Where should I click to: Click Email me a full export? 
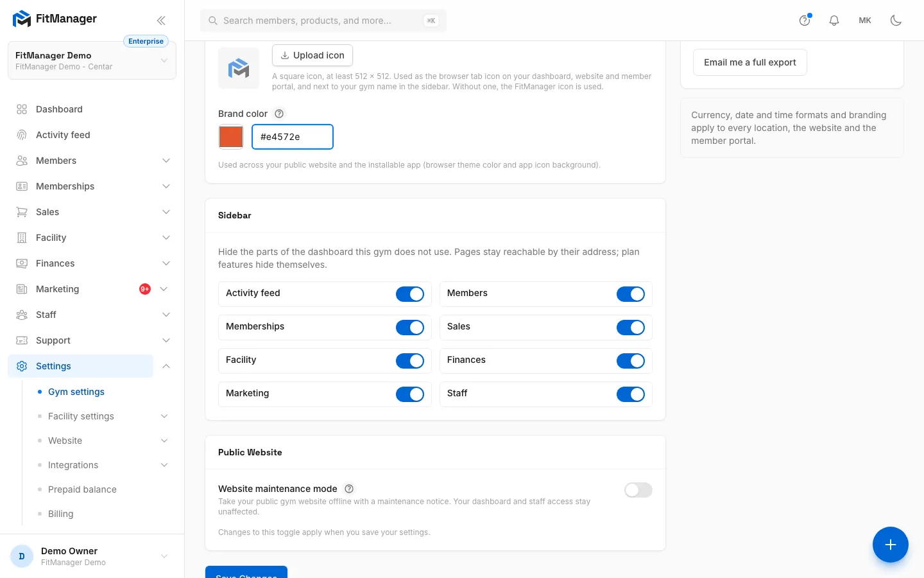click(750, 62)
